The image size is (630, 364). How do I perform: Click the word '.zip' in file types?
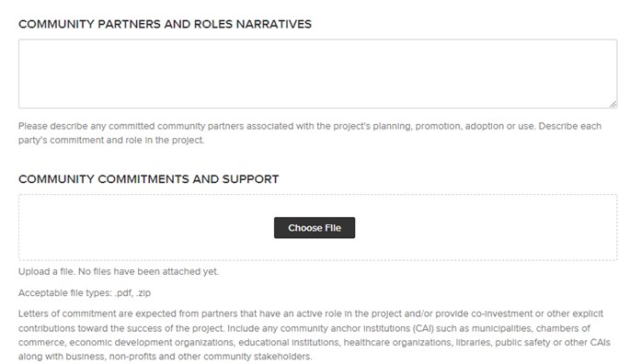point(143,293)
